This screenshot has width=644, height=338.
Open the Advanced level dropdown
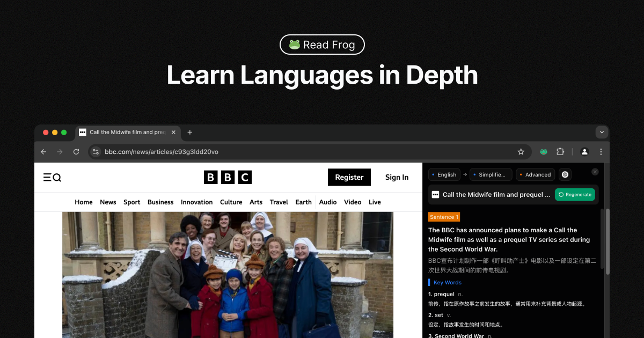536,174
